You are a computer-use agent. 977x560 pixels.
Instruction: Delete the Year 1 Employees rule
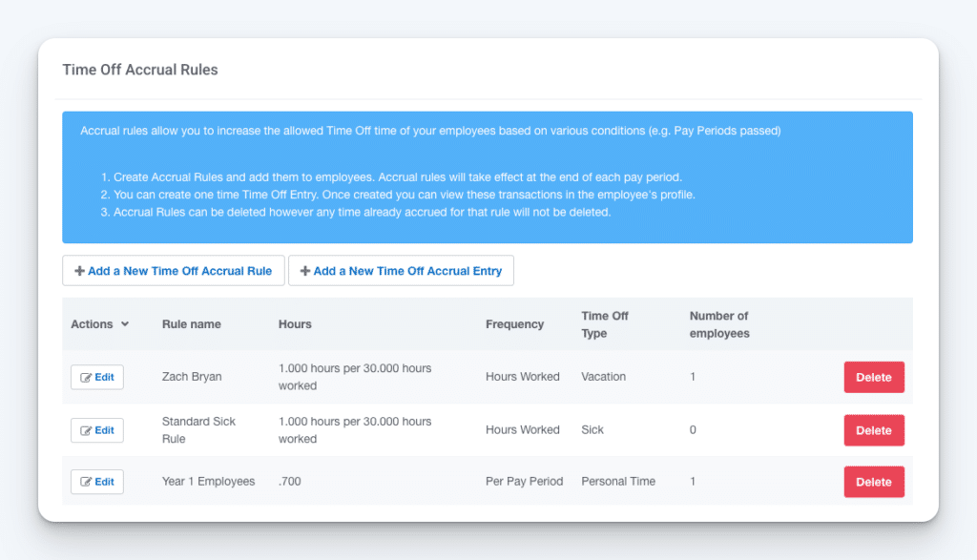coord(874,482)
